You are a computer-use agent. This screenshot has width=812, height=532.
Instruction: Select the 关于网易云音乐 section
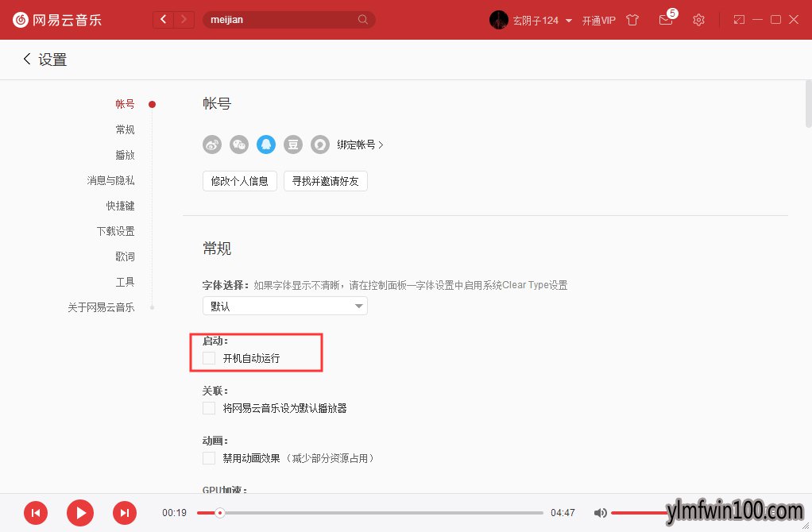coord(101,307)
